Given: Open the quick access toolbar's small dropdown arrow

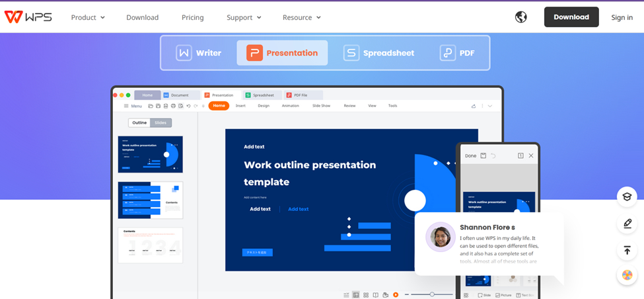Looking at the screenshot, I should [203, 106].
